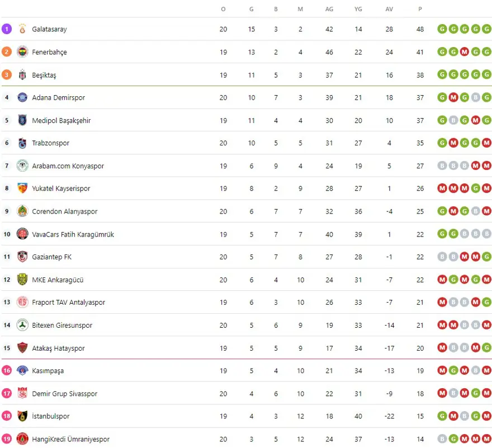
Task: Select the Trabzonspor club crest
Action: coord(22,143)
